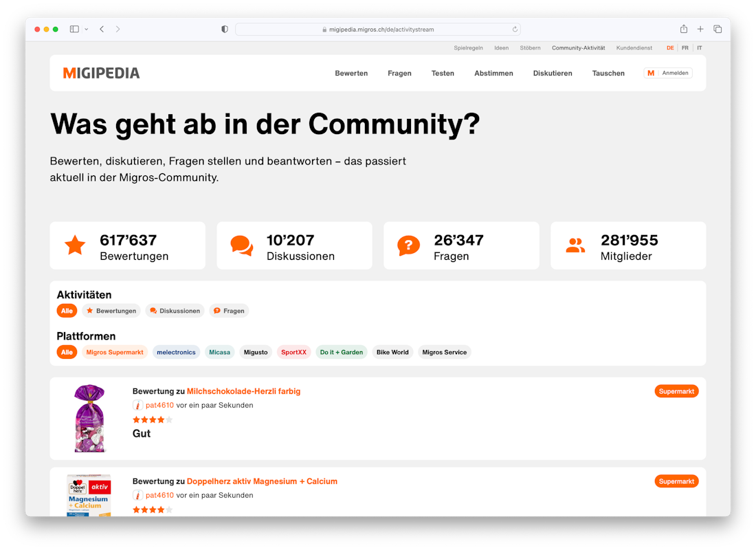Open the Doppelherz Magnesium product image
The image size is (756, 550).
(89, 495)
